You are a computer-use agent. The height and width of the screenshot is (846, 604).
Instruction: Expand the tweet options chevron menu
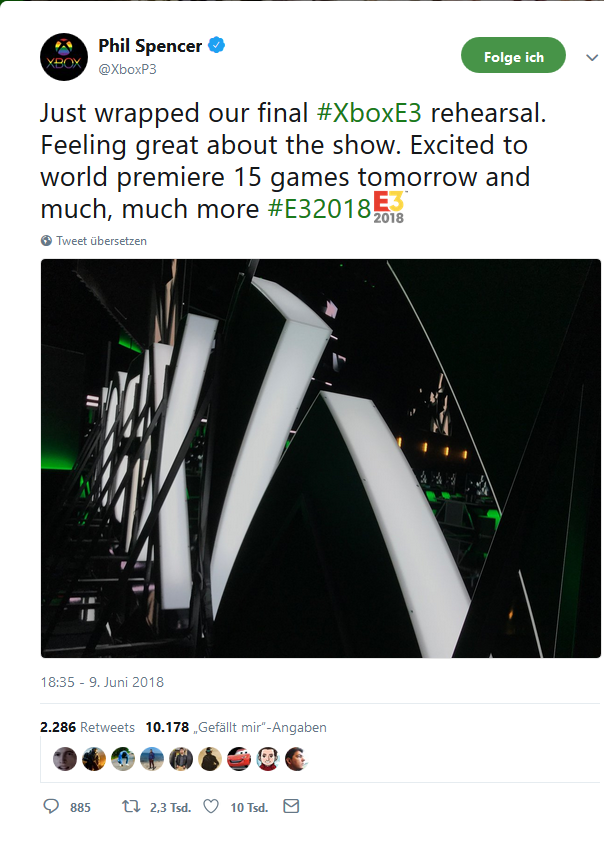point(590,57)
